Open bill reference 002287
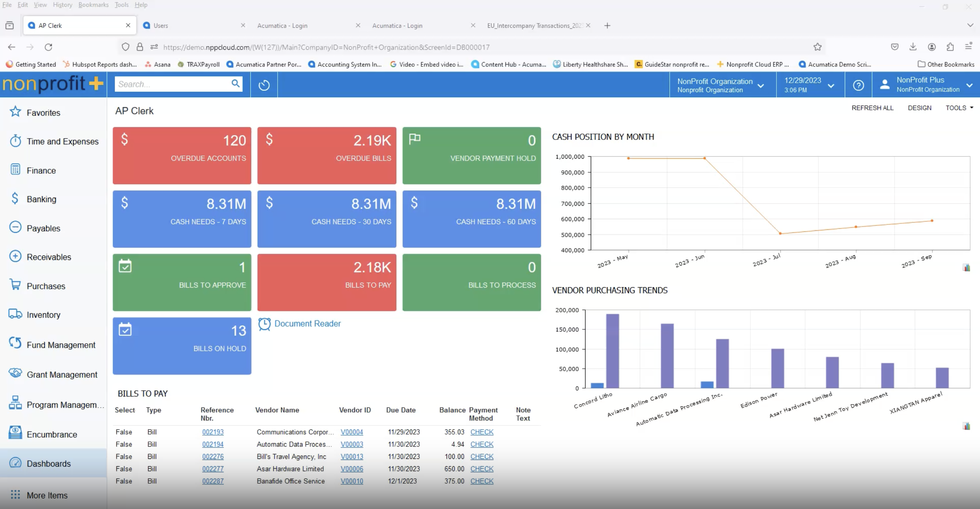This screenshot has height=509, width=980. tap(213, 481)
